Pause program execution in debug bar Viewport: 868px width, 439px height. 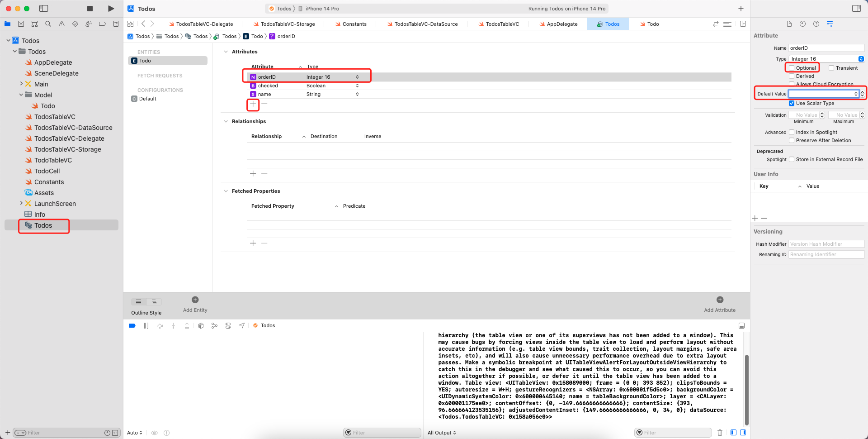click(x=146, y=326)
